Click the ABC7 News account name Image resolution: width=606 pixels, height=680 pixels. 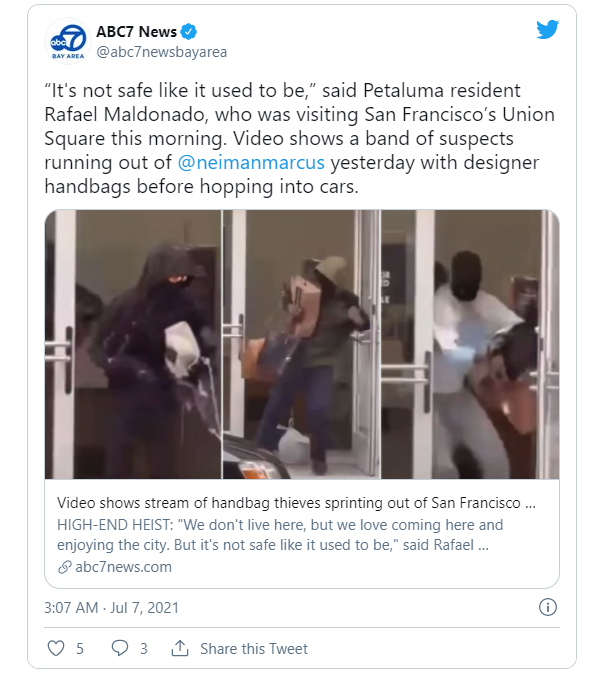point(136,32)
